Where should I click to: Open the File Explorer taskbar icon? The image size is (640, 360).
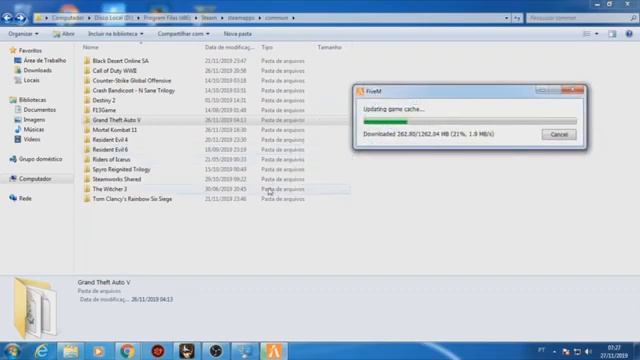70,351
